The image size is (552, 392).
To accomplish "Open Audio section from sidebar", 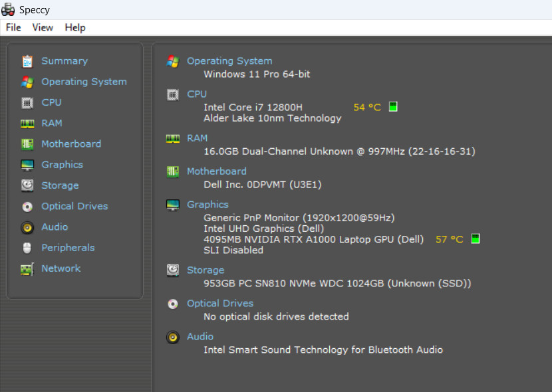I will click(x=55, y=227).
